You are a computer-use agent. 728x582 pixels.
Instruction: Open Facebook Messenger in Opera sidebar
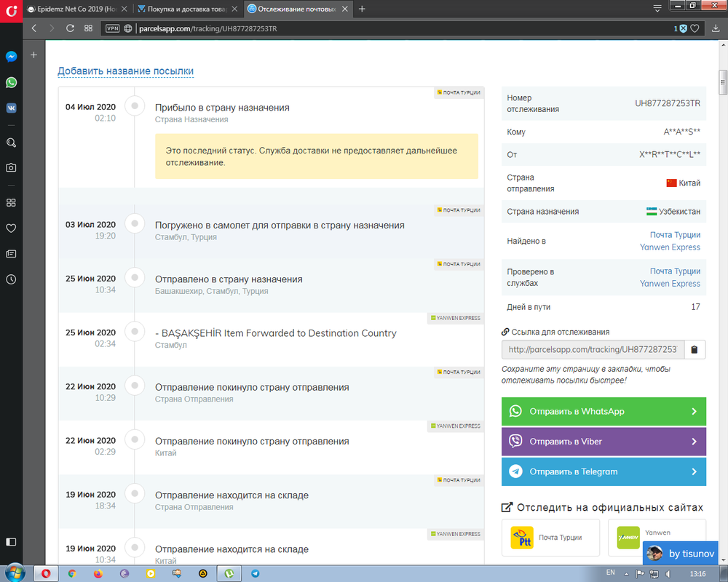pyautogui.click(x=12, y=57)
